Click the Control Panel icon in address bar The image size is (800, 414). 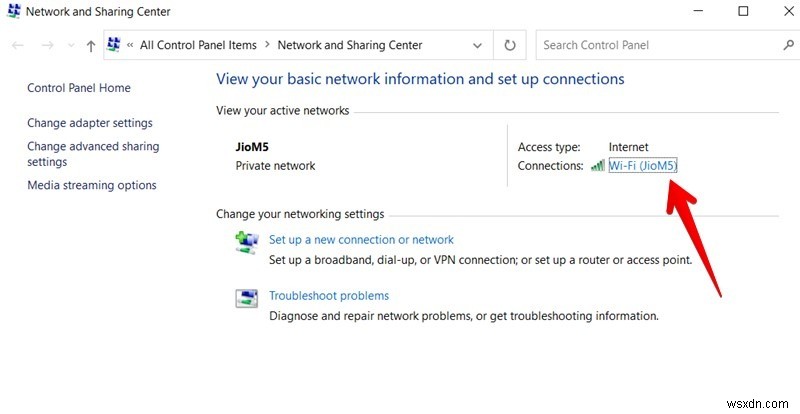114,45
